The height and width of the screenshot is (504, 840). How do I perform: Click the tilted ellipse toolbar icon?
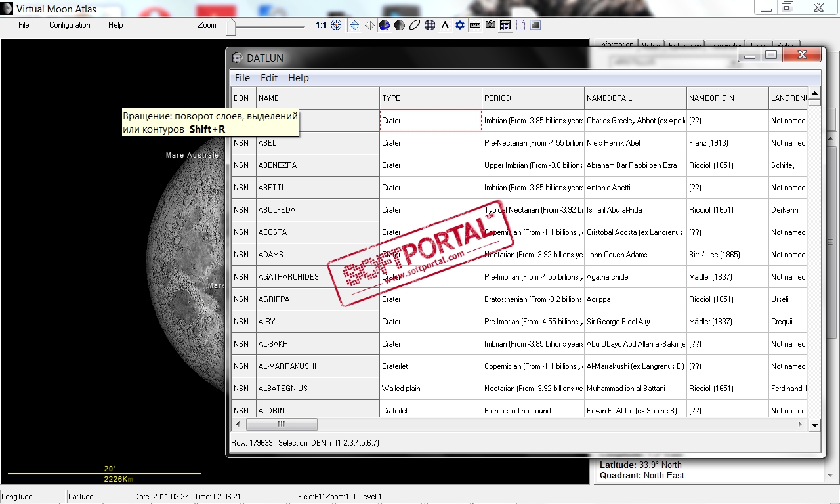pyautogui.click(x=415, y=26)
